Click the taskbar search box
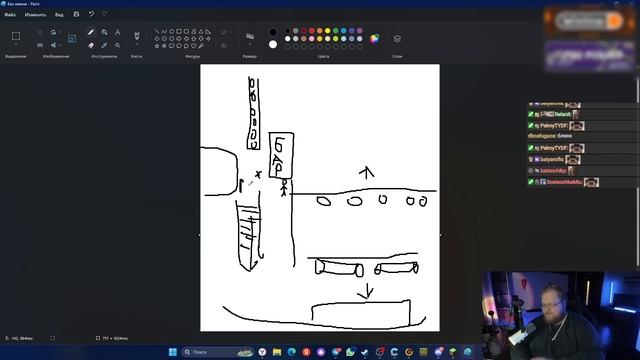This screenshot has height=360, width=640. 218,352
